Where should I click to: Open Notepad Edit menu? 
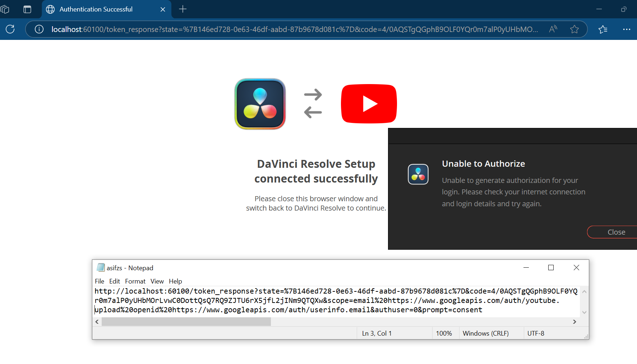[115, 281]
